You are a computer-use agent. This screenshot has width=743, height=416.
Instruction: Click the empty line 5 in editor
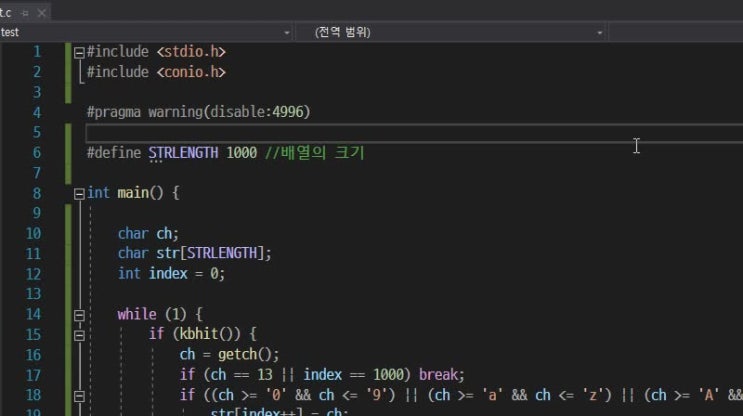point(414,133)
